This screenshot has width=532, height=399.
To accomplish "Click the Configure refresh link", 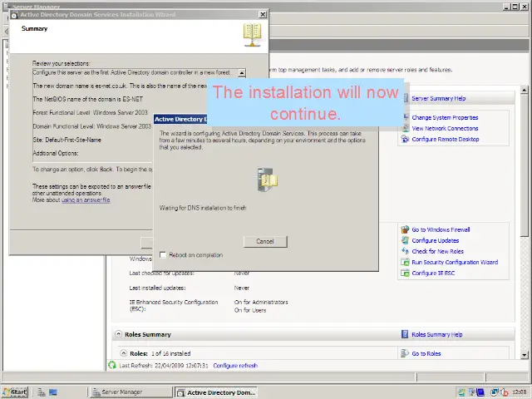I will point(235,366).
